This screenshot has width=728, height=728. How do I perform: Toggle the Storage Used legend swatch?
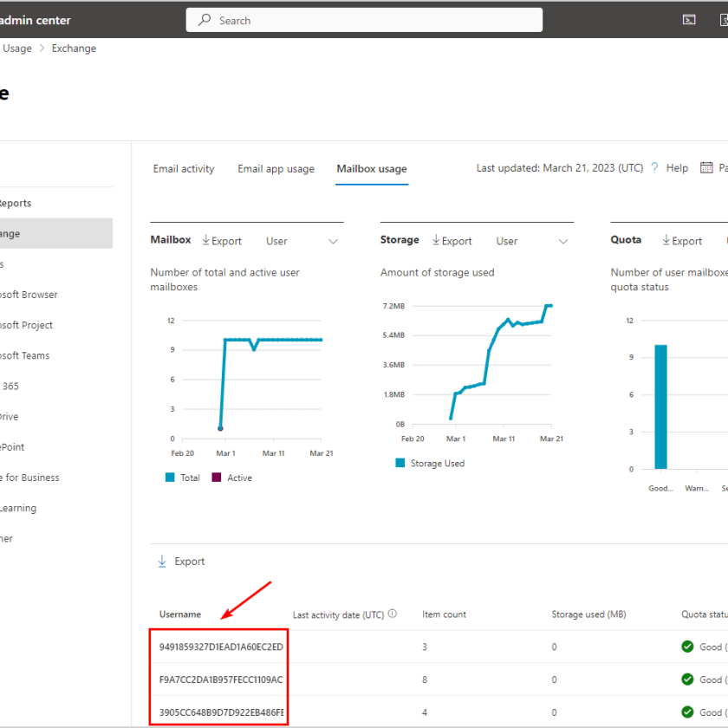(400, 463)
